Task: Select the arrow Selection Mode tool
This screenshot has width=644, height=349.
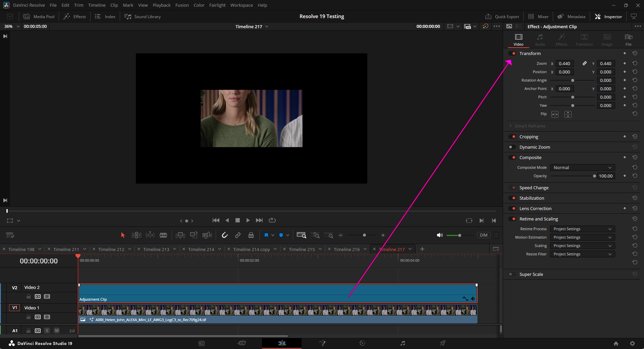Action: coord(123,235)
